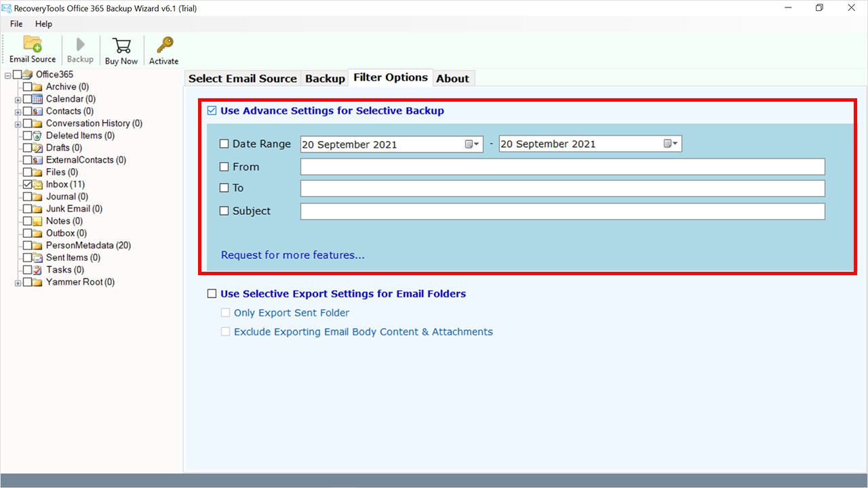Select the Journal folder icon
Screen dimensions: 868x488
38,197
